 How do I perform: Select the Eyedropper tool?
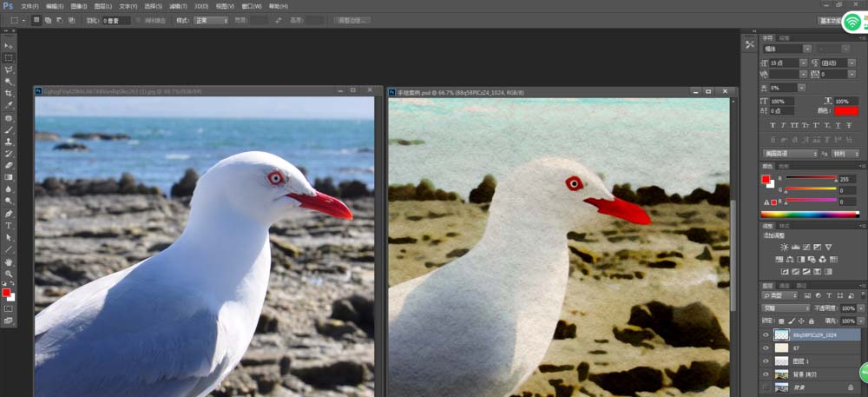9,105
